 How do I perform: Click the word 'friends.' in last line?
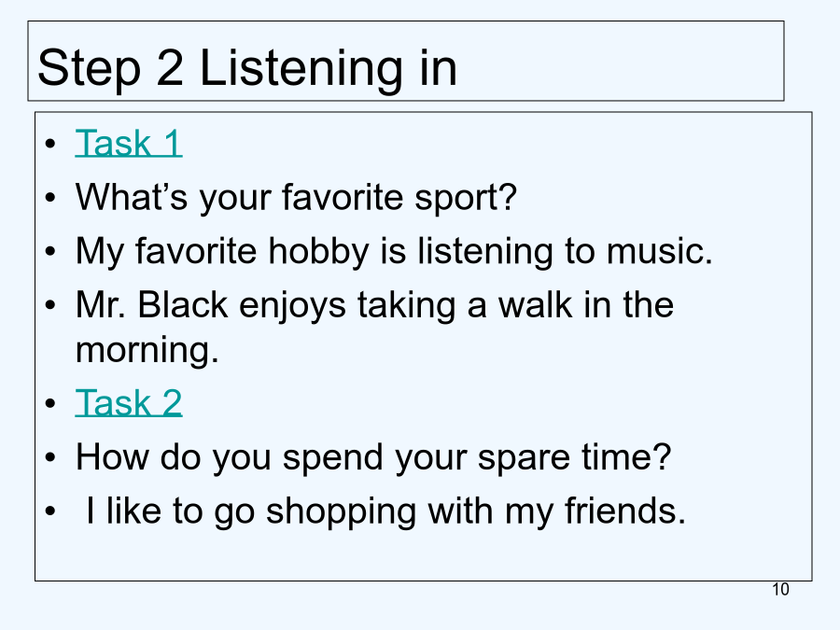coord(625,510)
